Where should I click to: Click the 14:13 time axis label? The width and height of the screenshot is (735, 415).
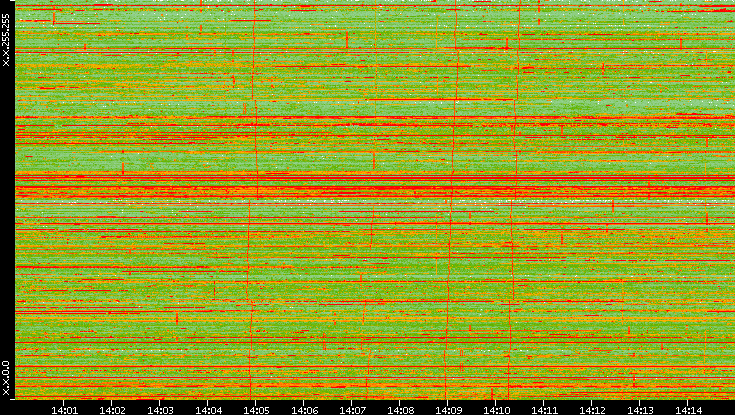(640, 410)
